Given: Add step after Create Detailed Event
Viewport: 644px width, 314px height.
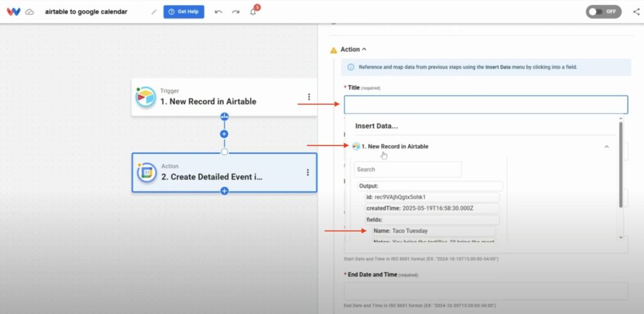Looking at the screenshot, I should pyautogui.click(x=225, y=191).
